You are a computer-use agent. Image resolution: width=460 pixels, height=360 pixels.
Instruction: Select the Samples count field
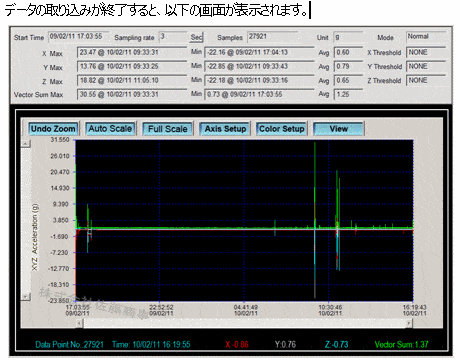(272, 36)
